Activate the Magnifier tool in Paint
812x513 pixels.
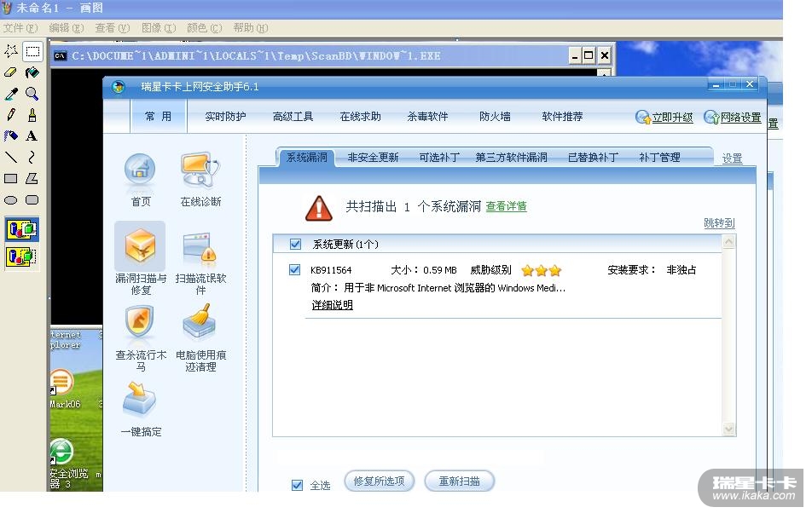pos(32,94)
